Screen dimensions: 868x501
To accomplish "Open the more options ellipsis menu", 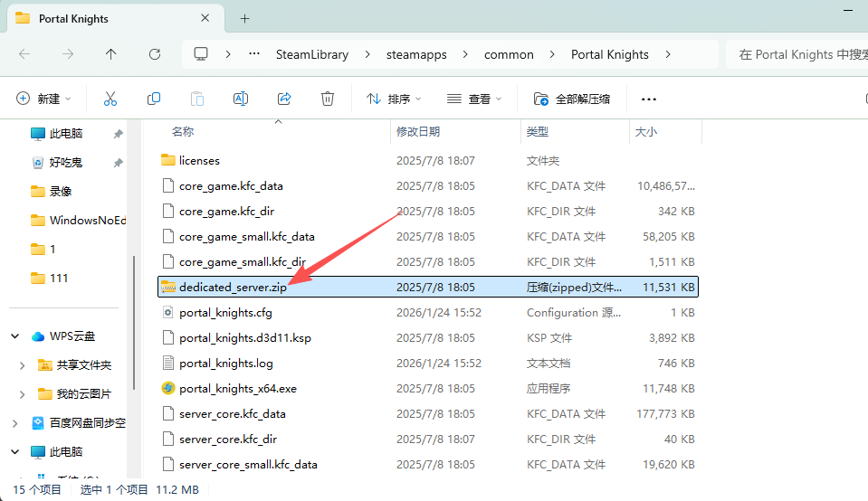I will [x=648, y=99].
